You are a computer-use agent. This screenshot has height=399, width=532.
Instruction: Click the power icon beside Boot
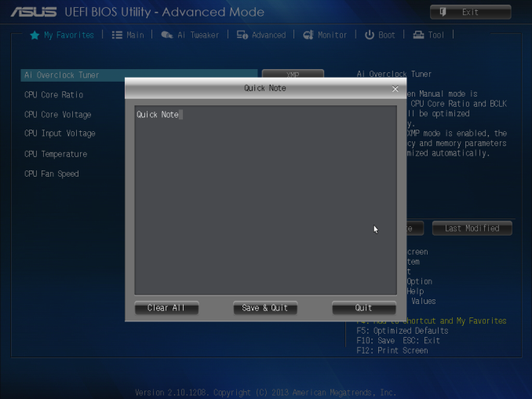[x=369, y=35]
